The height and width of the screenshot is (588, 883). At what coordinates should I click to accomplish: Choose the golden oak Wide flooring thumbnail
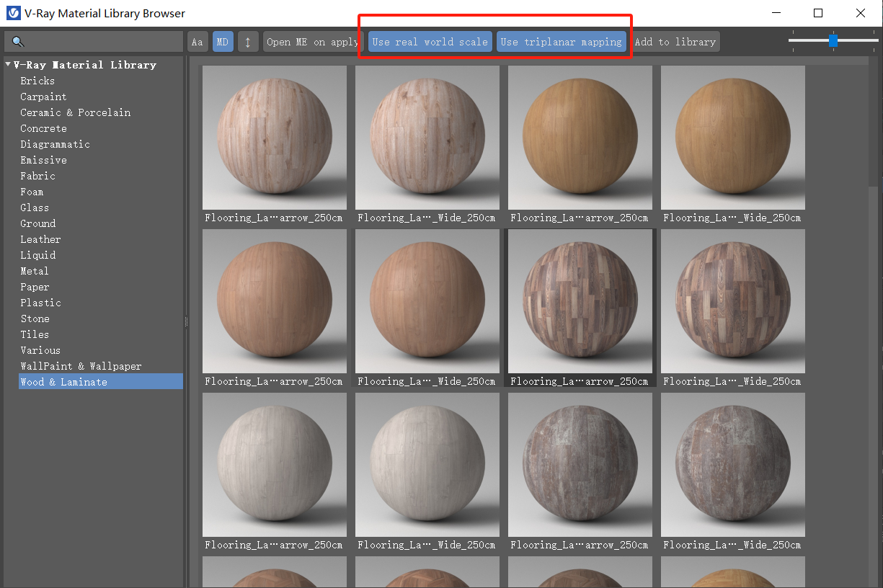(x=733, y=138)
